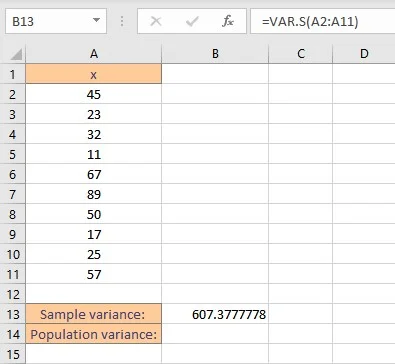
Task: Select row 4 header
Action: coord(13,134)
